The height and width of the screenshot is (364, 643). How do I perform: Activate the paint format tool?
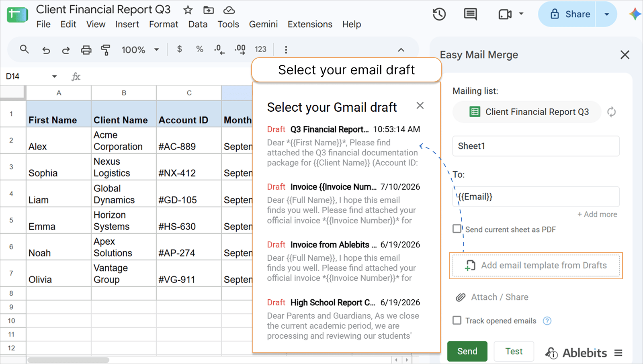[106, 50]
